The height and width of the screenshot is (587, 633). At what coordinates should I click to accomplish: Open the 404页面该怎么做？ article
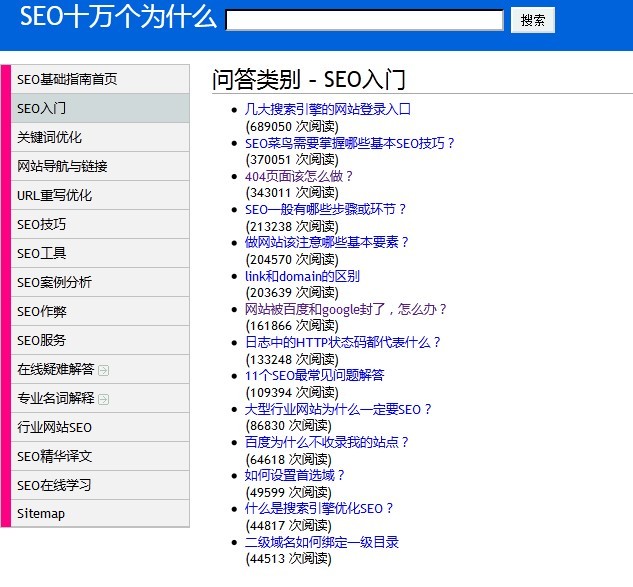pyautogui.click(x=299, y=176)
